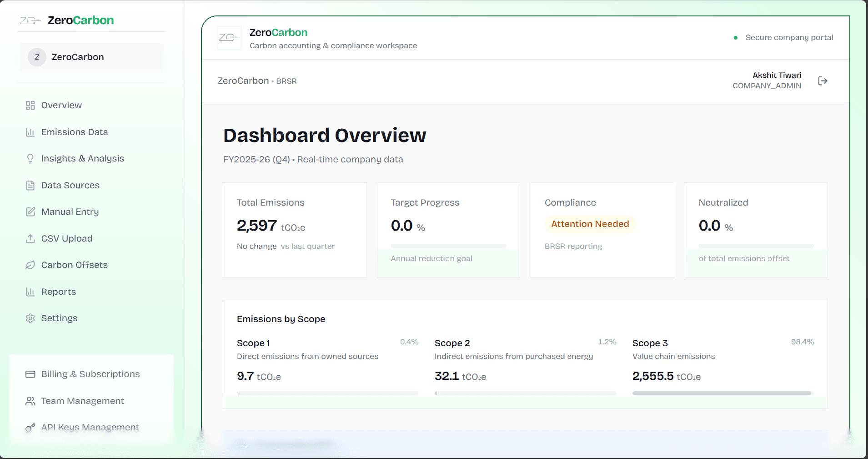Click the Scope 3 emissions progress bar
Image resolution: width=868 pixels, height=459 pixels.
[x=722, y=393]
